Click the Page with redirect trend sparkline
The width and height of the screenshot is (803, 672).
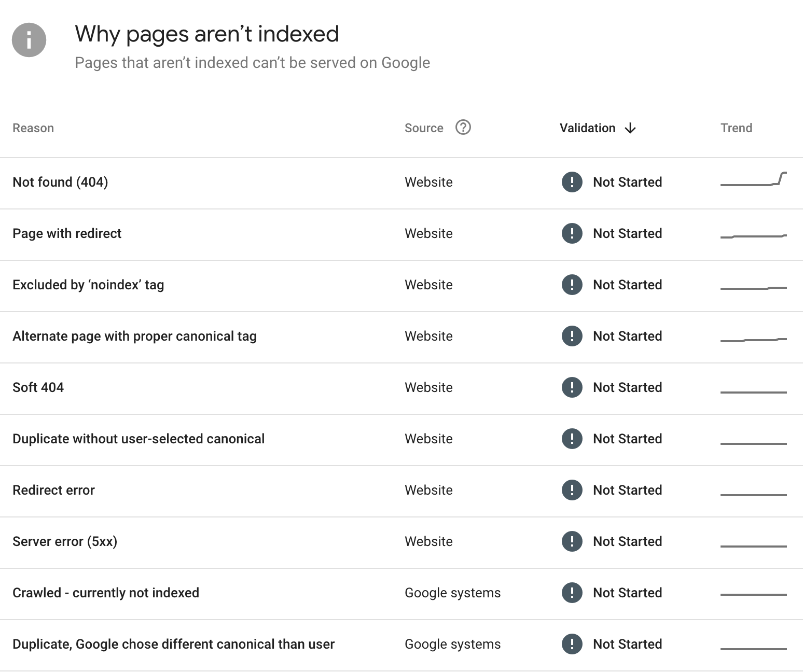point(753,236)
